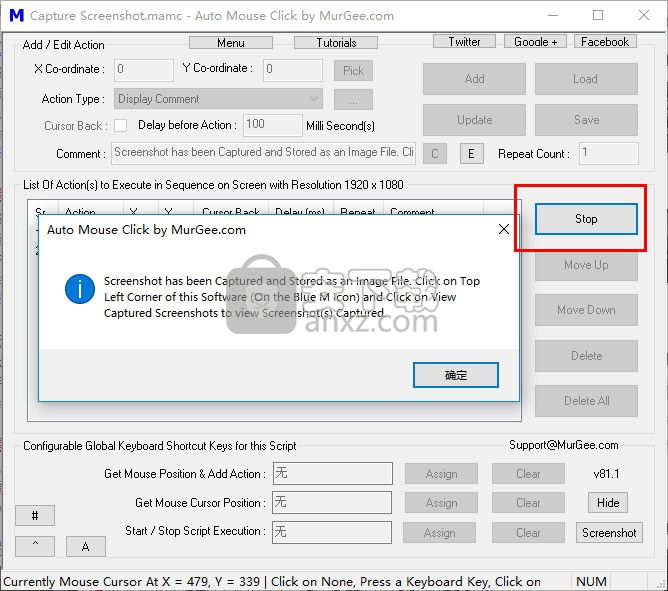Hide the window using Hide button
The height and width of the screenshot is (591, 668).
click(608, 503)
